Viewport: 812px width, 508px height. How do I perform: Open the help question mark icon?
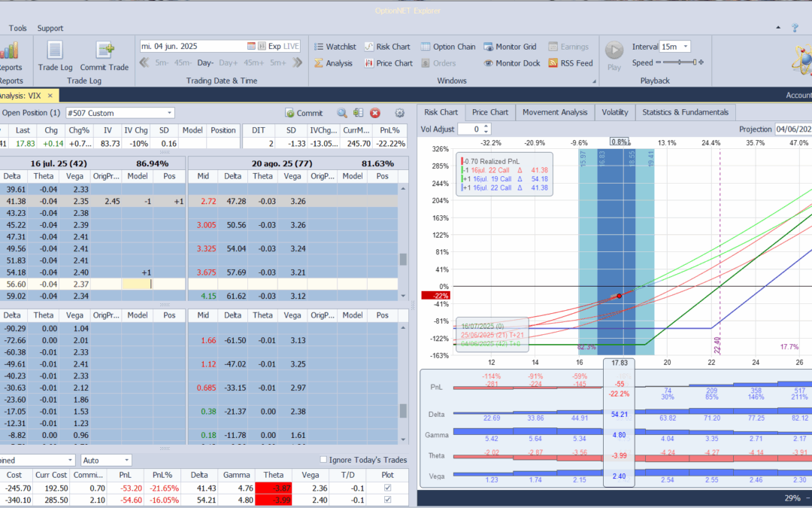tap(795, 28)
